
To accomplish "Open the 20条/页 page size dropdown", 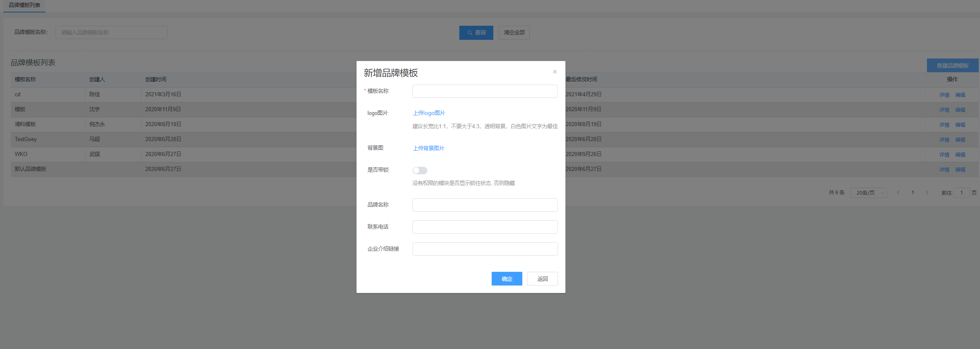I will [x=868, y=193].
